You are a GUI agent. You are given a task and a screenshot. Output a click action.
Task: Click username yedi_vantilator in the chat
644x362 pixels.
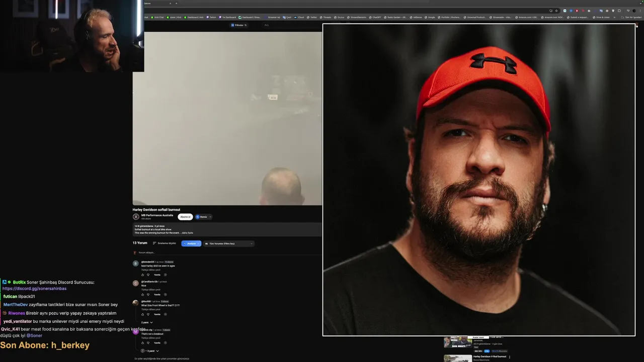coord(18,321)
